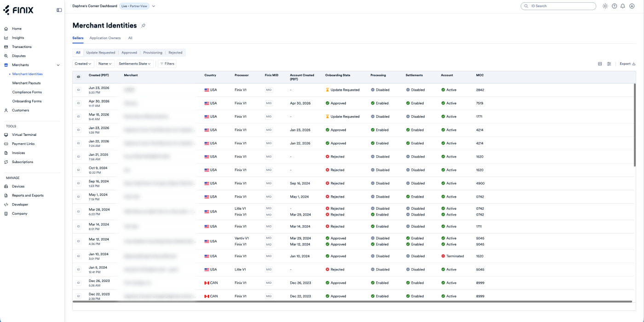Open the Created dropdown filter
This screenshot has width=644, height=322.
click(83, 64)
